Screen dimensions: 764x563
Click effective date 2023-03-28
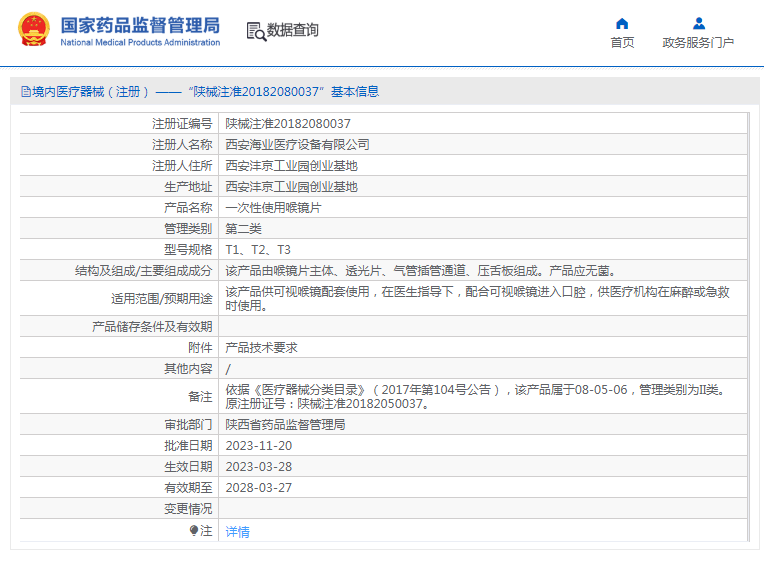259,466
